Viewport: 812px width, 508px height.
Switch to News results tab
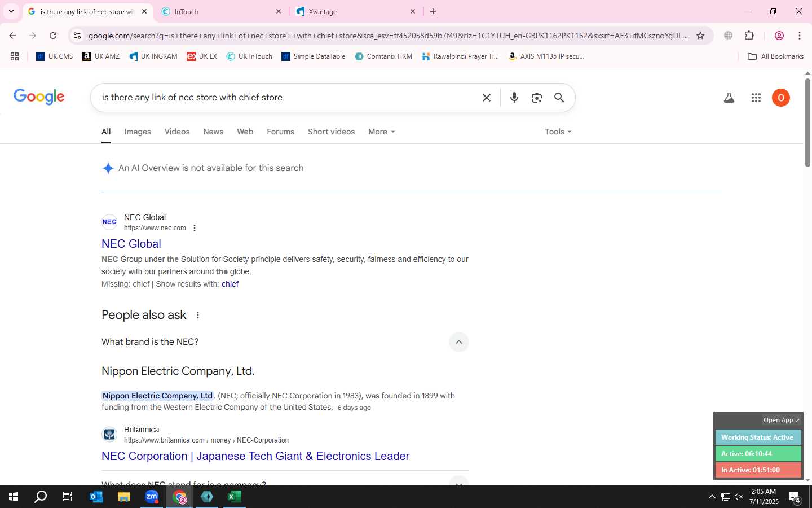click(x=213, y=132)
